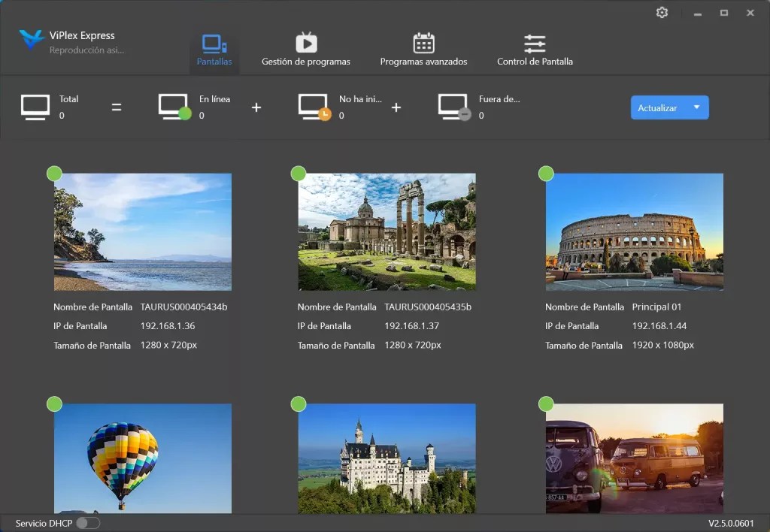Click green status dot on vans screen
The height and width of the screenshot is (532, 770).
[x=546, y=404]
